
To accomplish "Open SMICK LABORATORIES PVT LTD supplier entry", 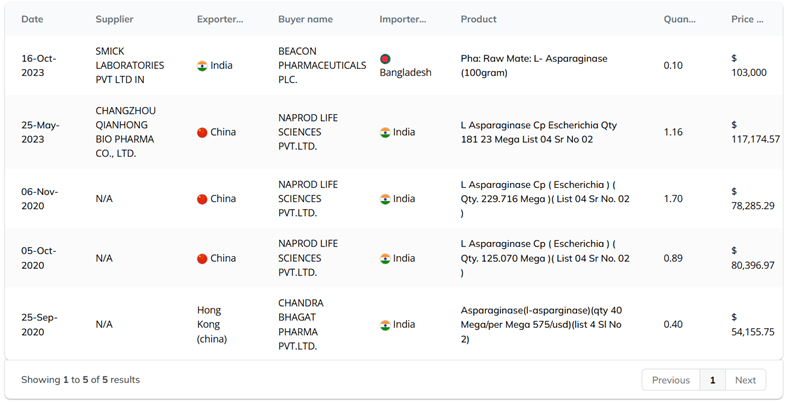I will 130,65.
